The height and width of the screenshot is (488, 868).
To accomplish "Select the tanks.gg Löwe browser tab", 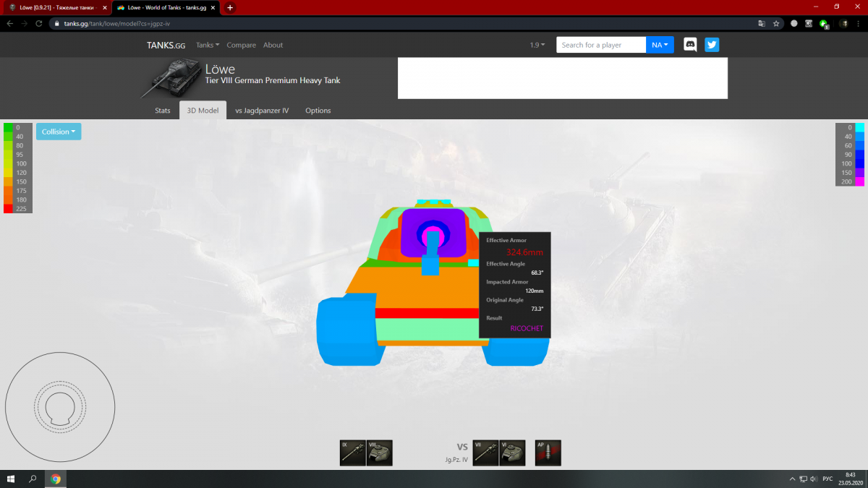I will pyautogui.click(x=165, y=7).
